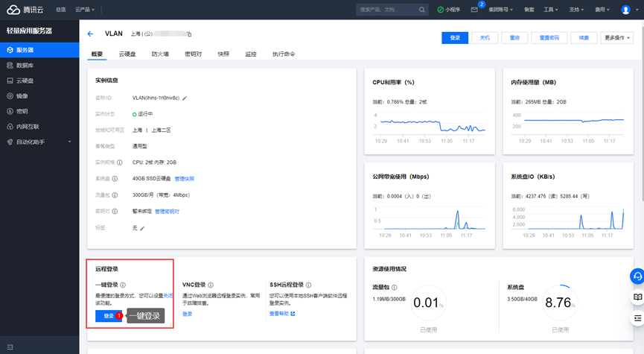Open the 支持 dropdown menu
644x354 pixels.
pos(576,10)
